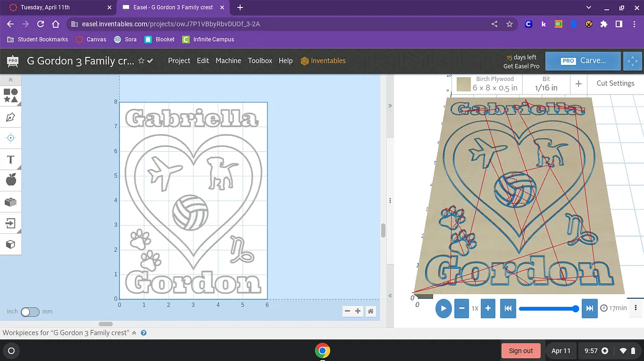The image size is (644, 361).
Task: Collapse the left tool sidebar chevron
Action: (11, 80)
